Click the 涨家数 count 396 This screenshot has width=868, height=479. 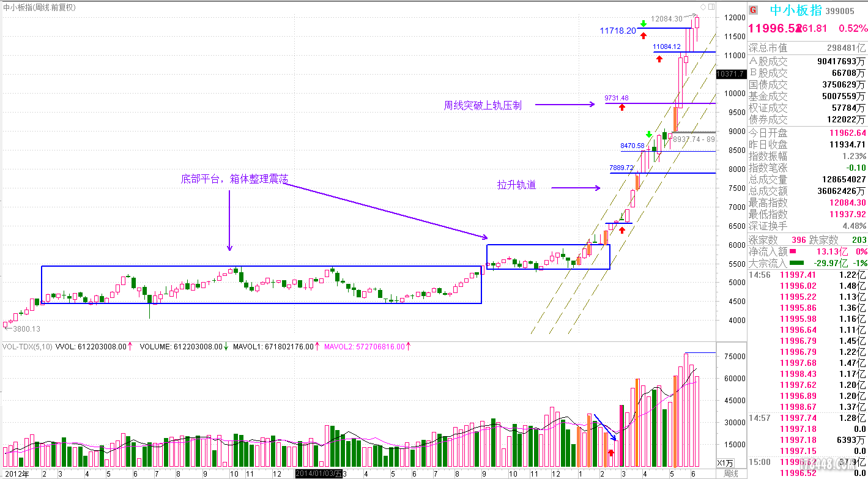click(x=799, y=240)
